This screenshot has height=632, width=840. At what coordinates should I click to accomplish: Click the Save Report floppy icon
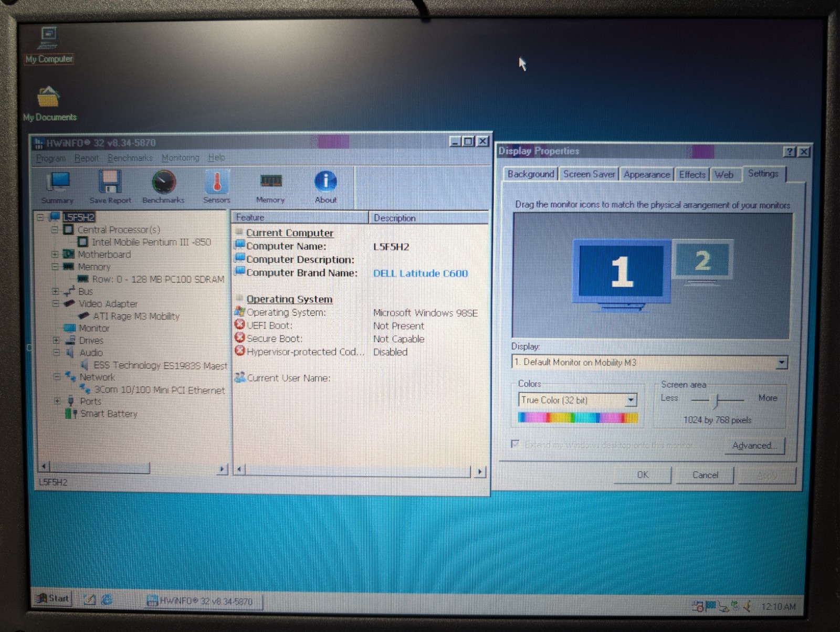(110, 187)
